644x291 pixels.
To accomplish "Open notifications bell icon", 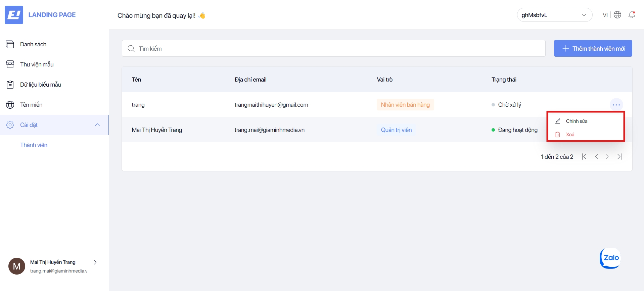I will point(632,15).
